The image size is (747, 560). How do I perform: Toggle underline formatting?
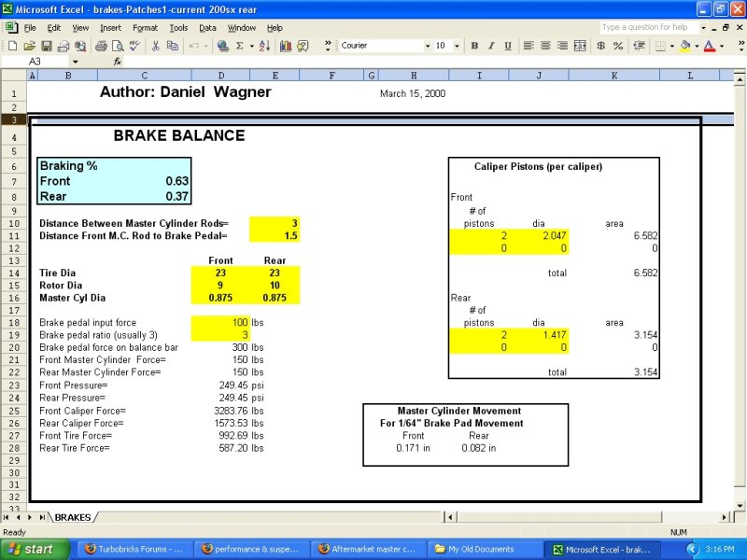(508, 46)
